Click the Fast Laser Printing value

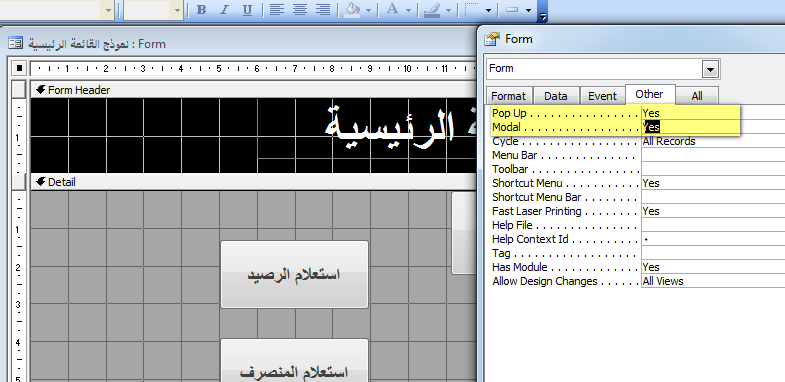click(x=713, y=211)
